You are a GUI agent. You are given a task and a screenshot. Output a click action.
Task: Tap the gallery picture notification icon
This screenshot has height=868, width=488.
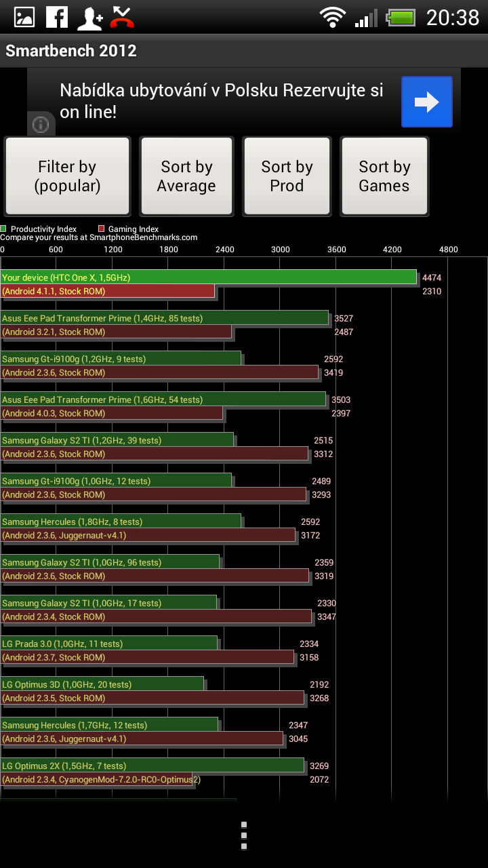tap(24, 17)
